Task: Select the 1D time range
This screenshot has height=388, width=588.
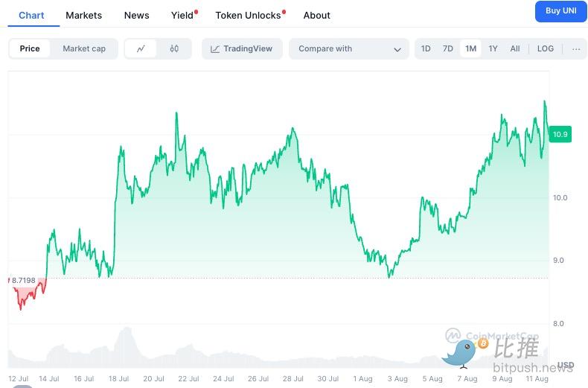Action: 426,49
